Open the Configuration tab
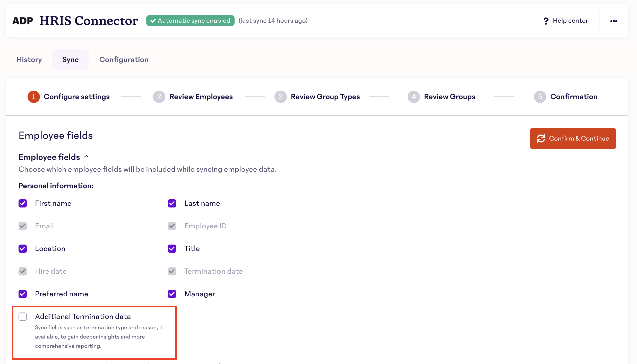Image resolution: width=637 pixels, height=364 pixels. click(x=124, y=59)
